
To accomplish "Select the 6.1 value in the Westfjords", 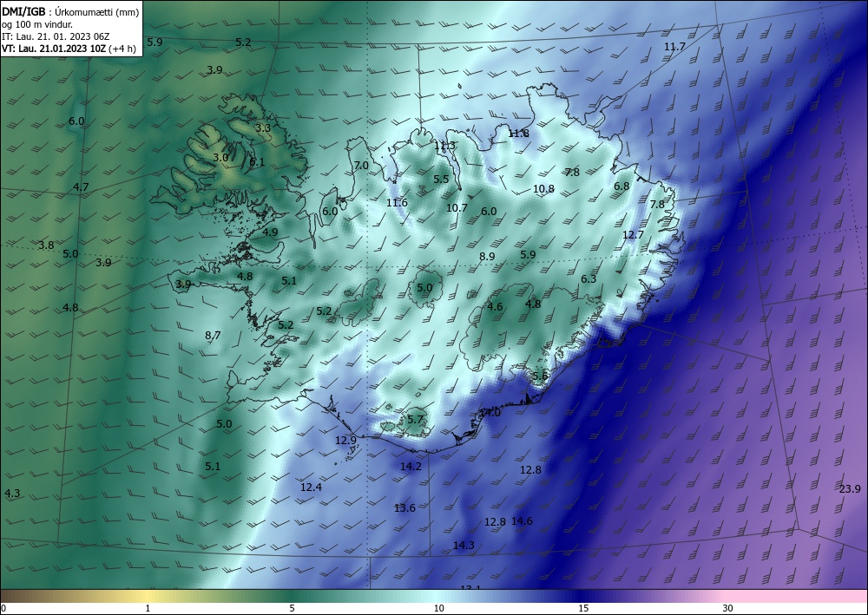I will click(x=258, y=162).
